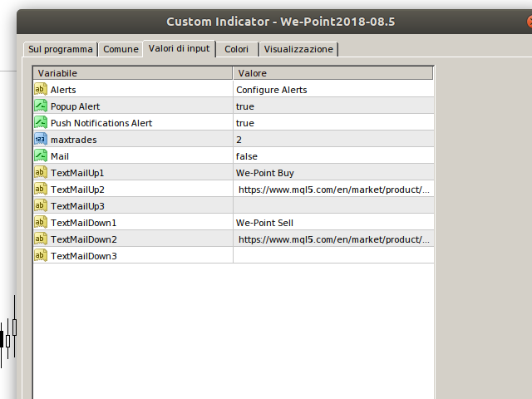The height and width of the screenshot is (399, 532).
Task: Select the TextMailUp3 variable name
Action: [77, 206]
